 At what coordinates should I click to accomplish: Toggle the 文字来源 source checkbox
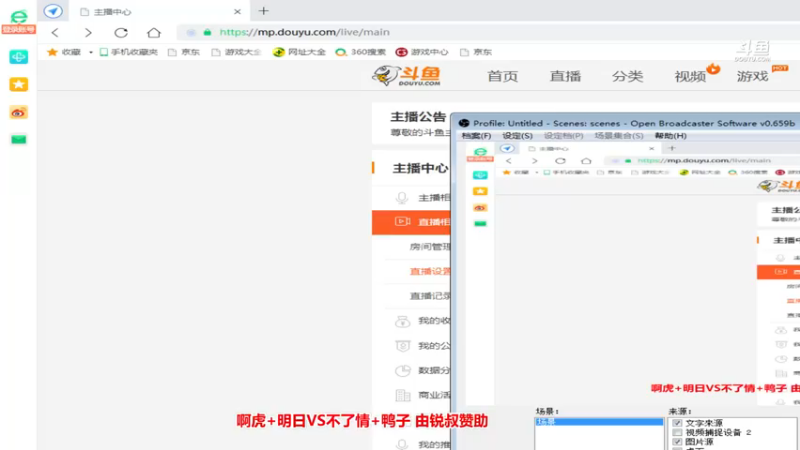677,423
